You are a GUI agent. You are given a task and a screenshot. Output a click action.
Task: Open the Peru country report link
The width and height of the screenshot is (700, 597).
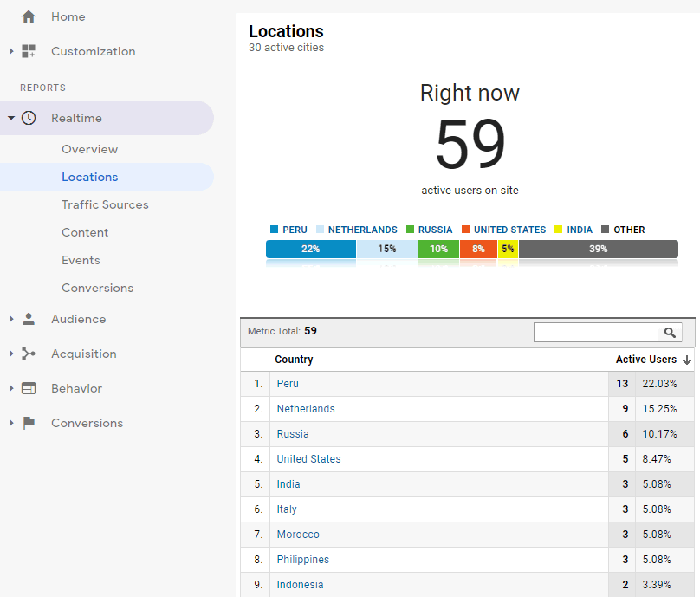[287, 383]
